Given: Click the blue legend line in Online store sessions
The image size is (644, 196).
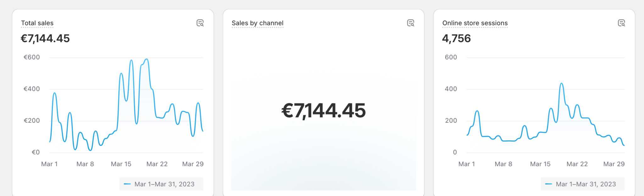Looking at the screenshot, I should [548, 184].
